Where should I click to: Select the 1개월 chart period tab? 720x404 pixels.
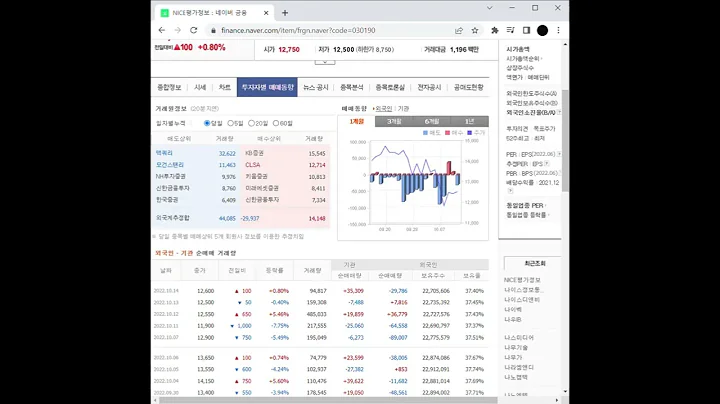(357, 121)
